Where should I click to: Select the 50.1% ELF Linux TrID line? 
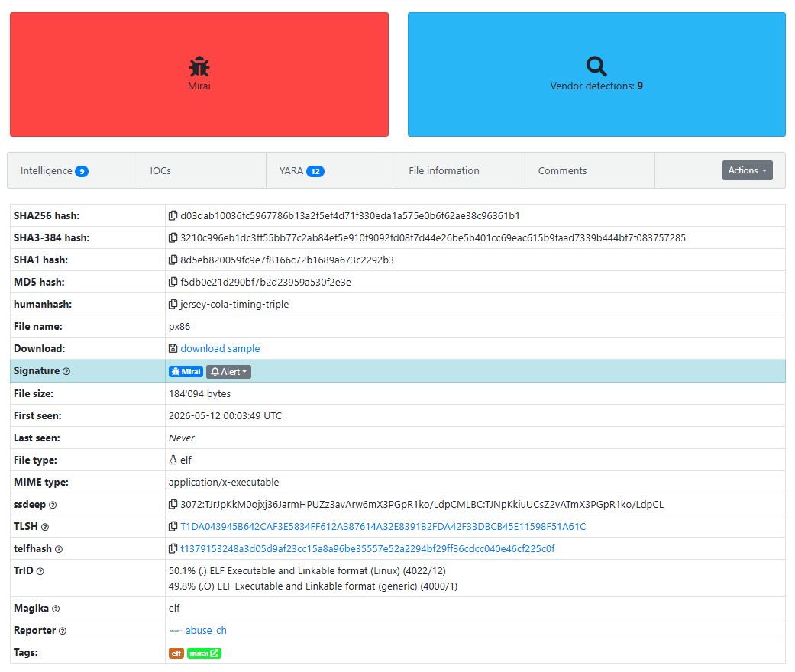(x=307, y=571)
